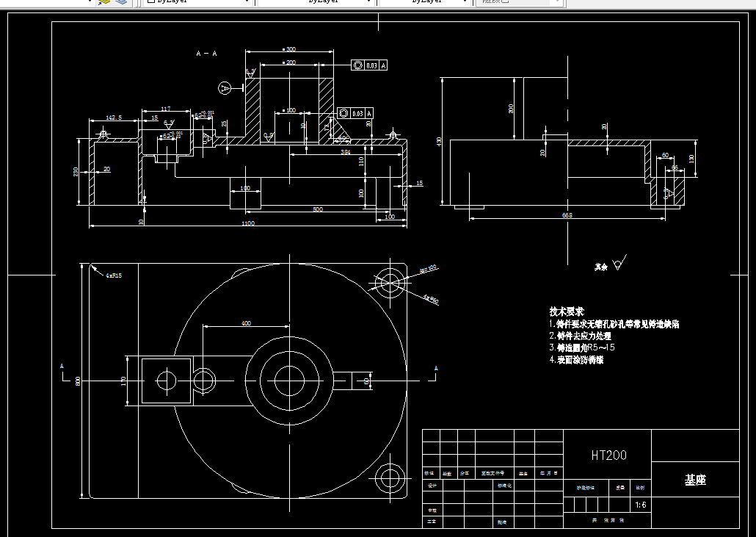This screenshot has height=537, width=756.
Task: Select the 审核 cell in title block
Action: tap(432, 510)
